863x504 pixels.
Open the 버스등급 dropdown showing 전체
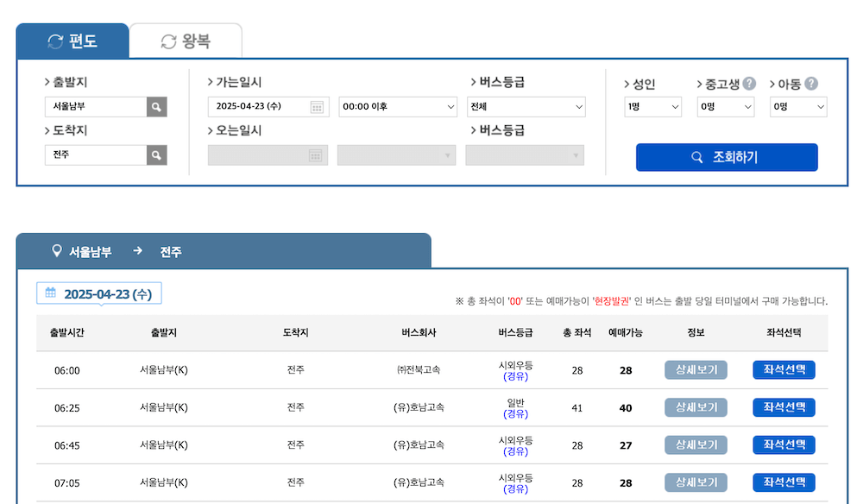tap(526, 107)
